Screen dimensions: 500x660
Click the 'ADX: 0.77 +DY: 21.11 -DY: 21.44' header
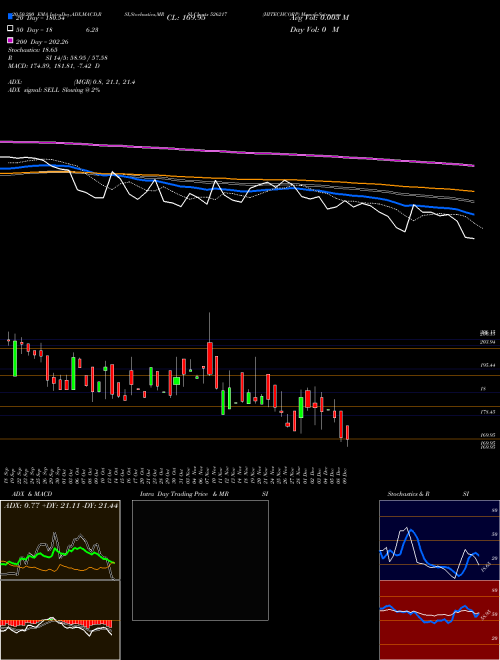(x=61, y=505)
